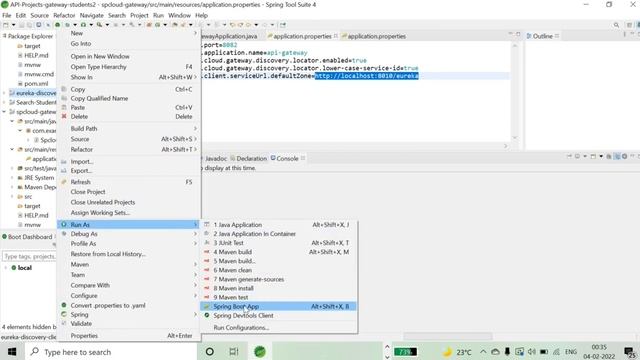
Task: Select 3 JUnit Test option
Action: pyautogui.click(x=278, y=242)
